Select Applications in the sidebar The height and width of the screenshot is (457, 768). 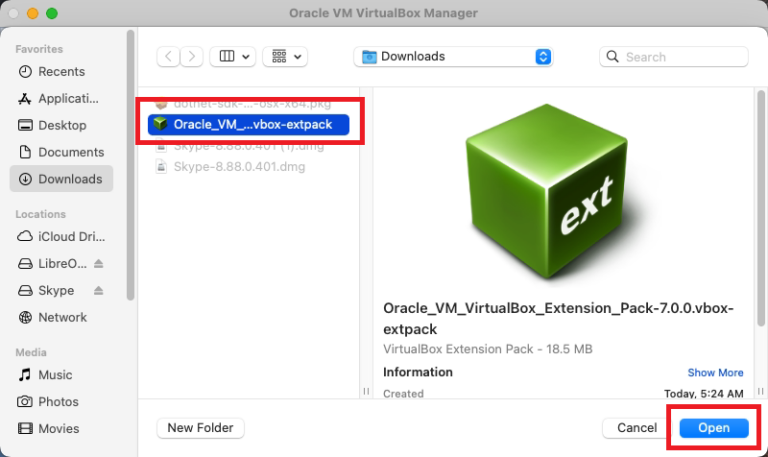pos(68,99)
